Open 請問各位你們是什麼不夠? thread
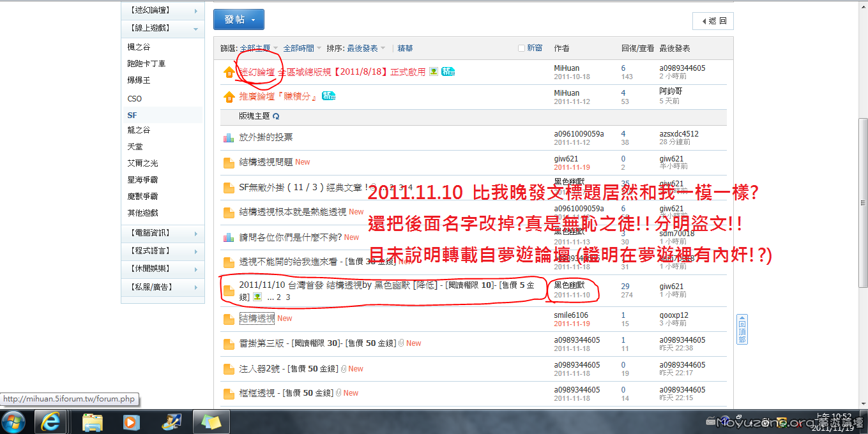The image size is (868, 434). 291,237
